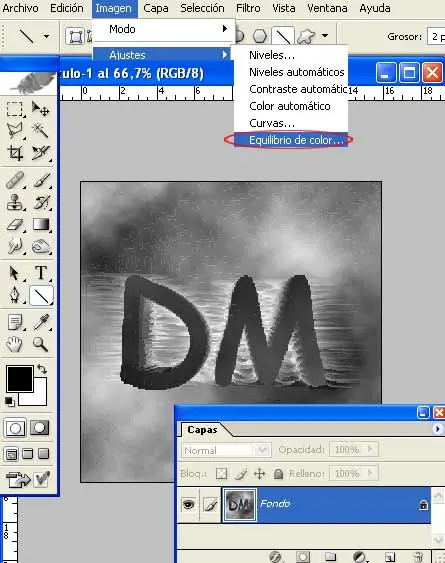
Task: Select the Crop tool
Action: click(x=15, y=153)
